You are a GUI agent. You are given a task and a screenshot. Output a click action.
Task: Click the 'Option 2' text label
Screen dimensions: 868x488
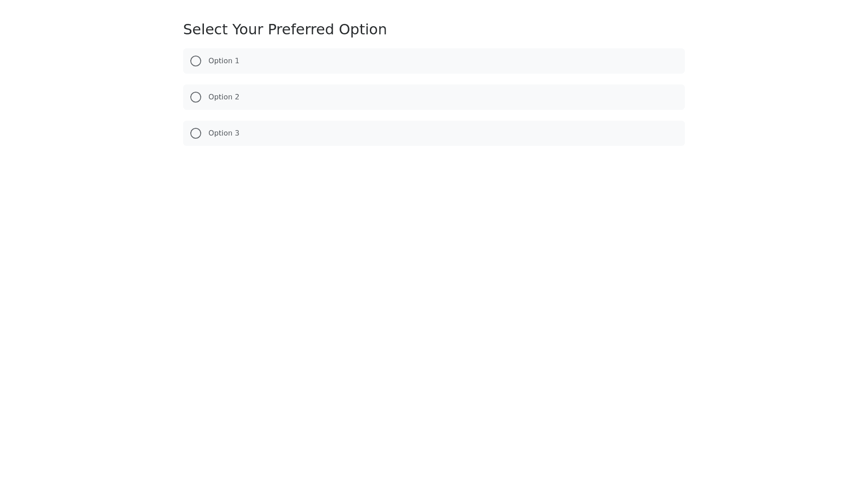pos(224,97)
